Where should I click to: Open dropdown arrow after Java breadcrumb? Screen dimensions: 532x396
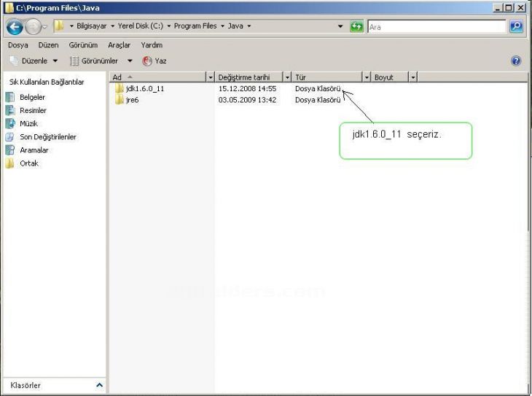coord(249,26)
